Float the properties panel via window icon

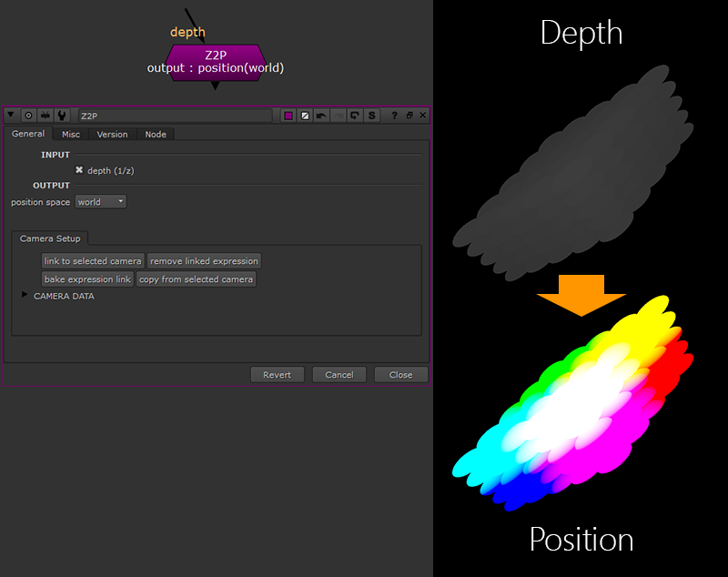409,115
